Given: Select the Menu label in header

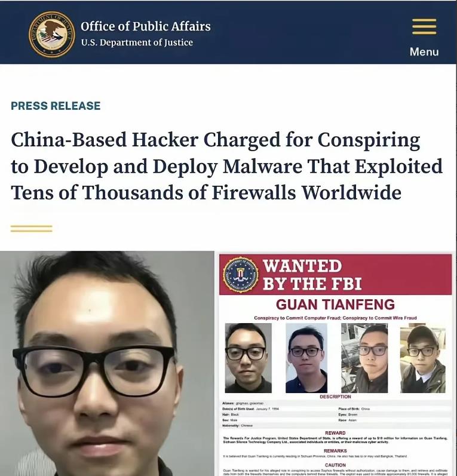Looking at the screenshot, I should point(424,51).
